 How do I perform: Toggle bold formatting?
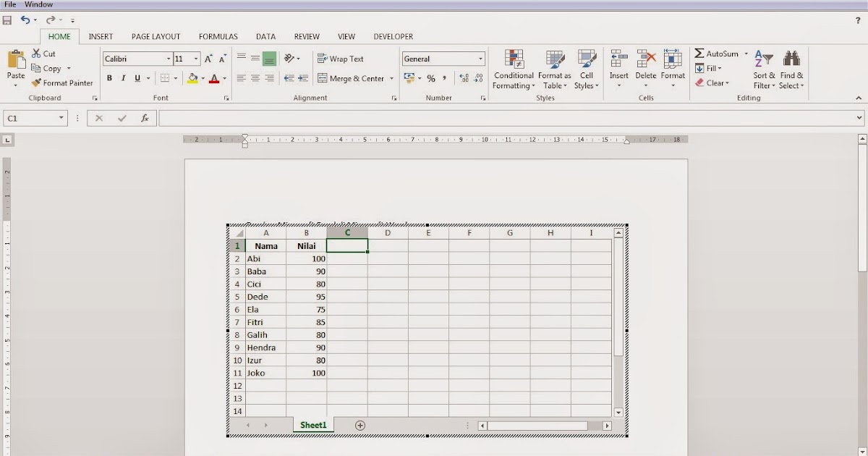pyautogui.click(x=109, y=77)
